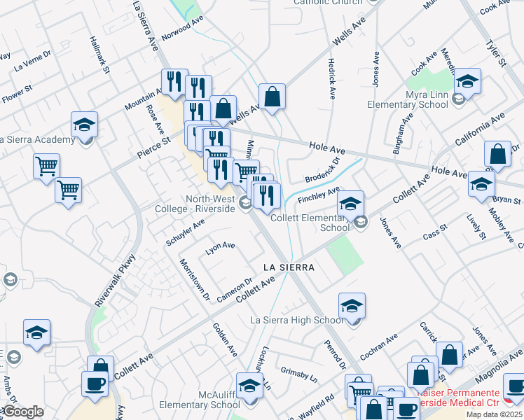Screen dimensions: 524x420
Task: Click the Tyler St street label
Action: 496,52
